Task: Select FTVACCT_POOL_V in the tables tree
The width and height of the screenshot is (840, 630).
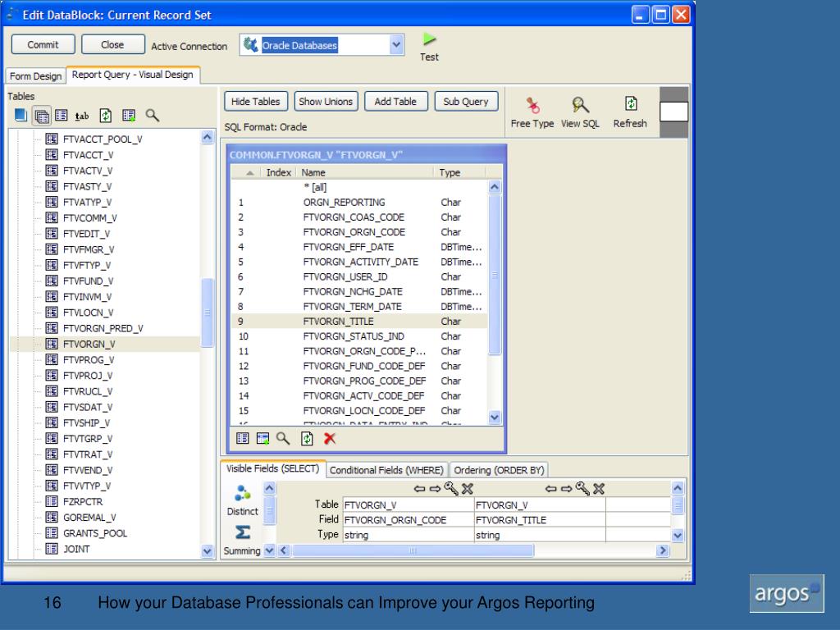Action: [x=103, y=139]
